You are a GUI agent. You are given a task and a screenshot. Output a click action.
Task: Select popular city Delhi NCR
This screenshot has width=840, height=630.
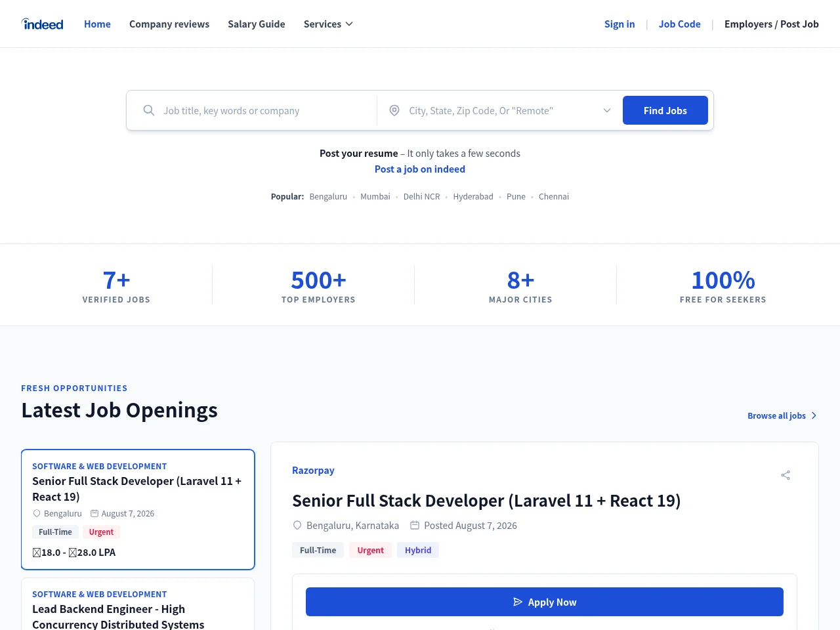[422, 196]
